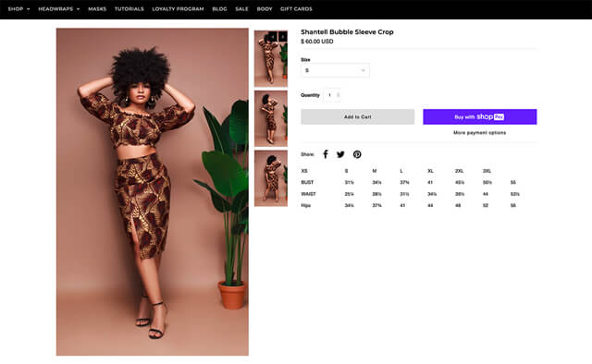592x364 pixels.
Task: Click previous arrow on thumbnail carousel
Action: click(273, 37)
